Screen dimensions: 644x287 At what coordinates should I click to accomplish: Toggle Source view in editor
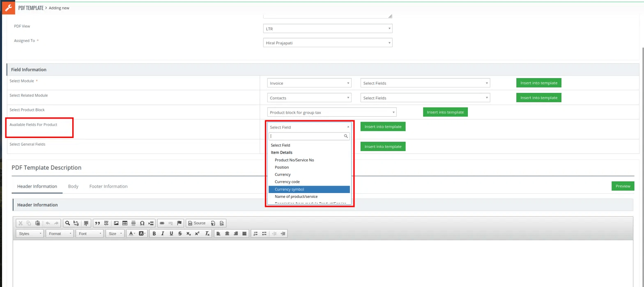pyautogui.click(x=197, y=223)
